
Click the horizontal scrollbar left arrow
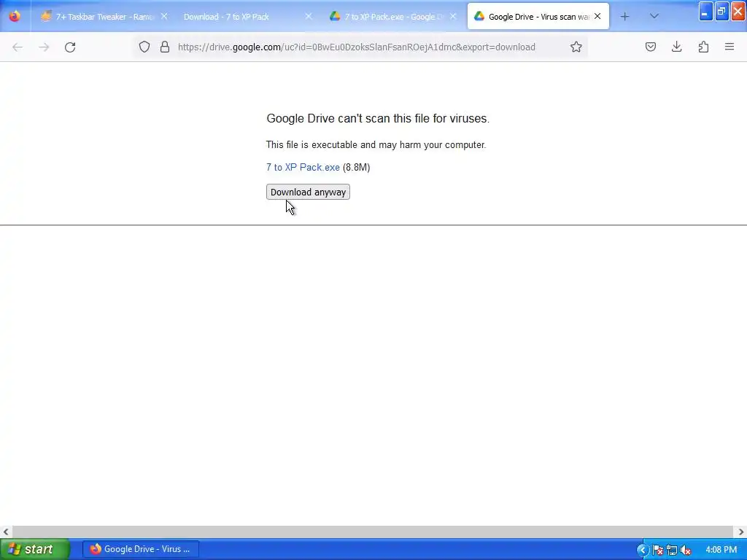tap(6, 532)
